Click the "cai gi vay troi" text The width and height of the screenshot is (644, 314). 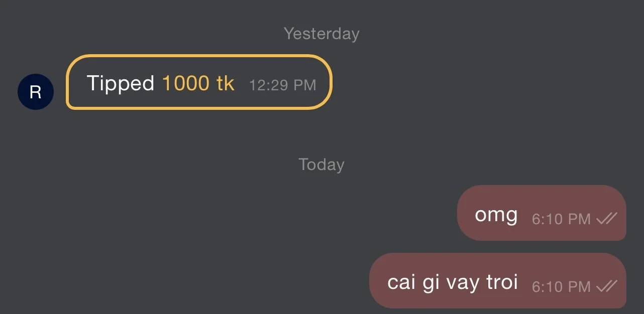point(453,283)
